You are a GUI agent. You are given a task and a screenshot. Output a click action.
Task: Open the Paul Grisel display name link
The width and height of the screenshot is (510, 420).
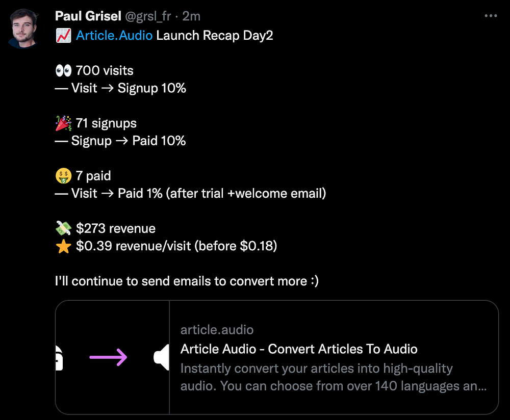coord(87,16)
